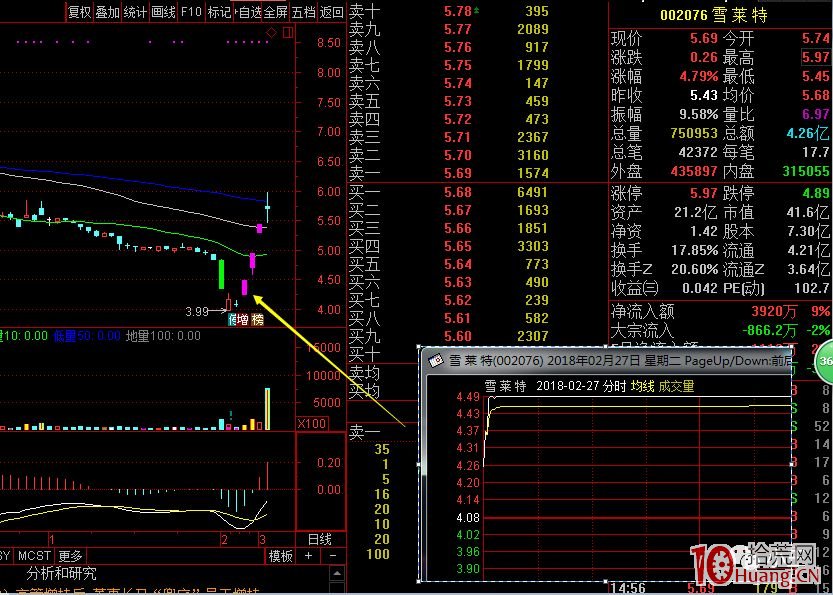
Task: Toggle 全屏 fullscreen mode
Action: (276, 12)
